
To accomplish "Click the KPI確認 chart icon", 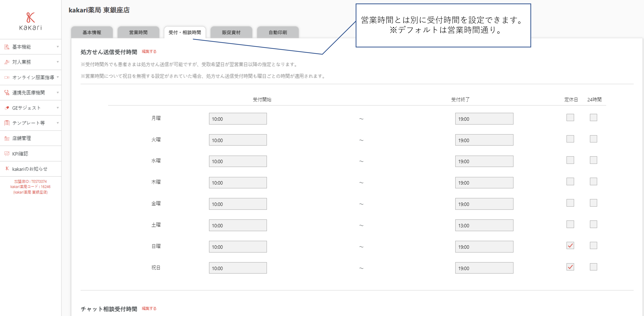I will tap(7, 154).
